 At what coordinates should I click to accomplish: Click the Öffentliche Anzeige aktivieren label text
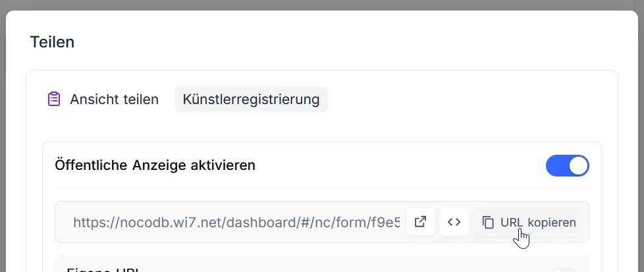point(155,165)
